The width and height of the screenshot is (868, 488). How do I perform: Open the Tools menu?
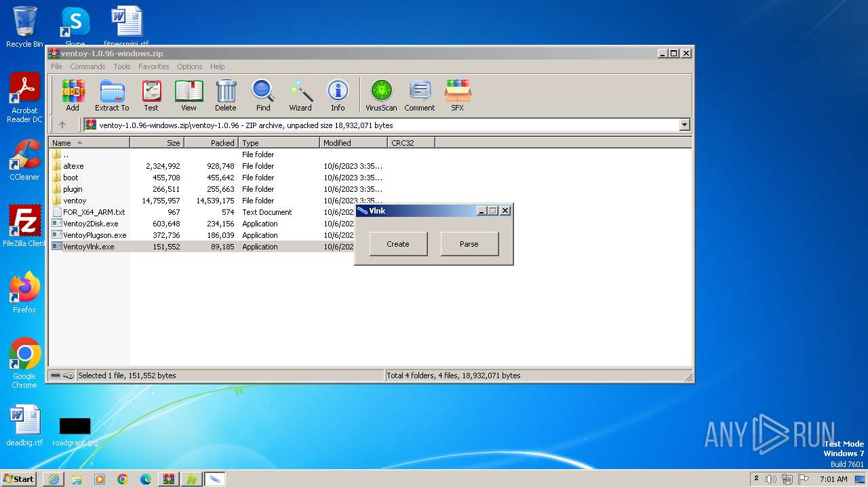point(122,66)
